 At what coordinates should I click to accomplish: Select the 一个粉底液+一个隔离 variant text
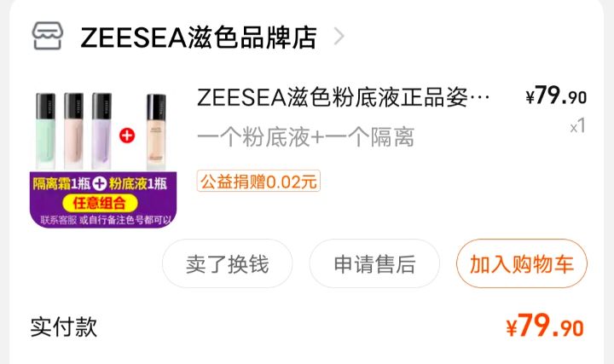tap(306, 137)
